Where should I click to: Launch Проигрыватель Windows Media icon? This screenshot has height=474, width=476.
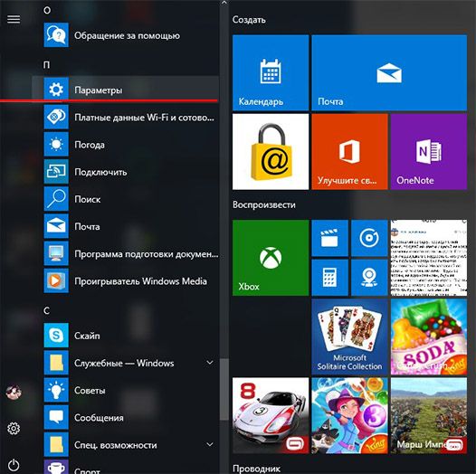point(56,280)
